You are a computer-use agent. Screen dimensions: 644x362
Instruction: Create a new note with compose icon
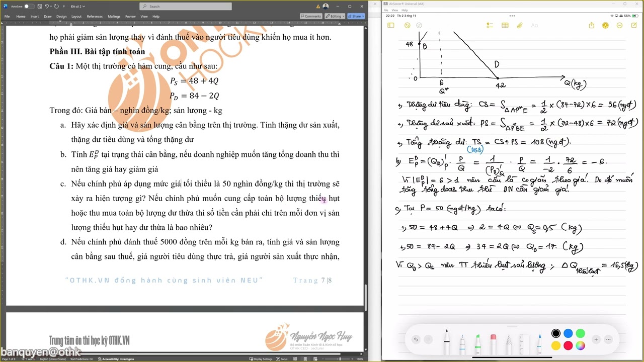(x=634, y=25)
